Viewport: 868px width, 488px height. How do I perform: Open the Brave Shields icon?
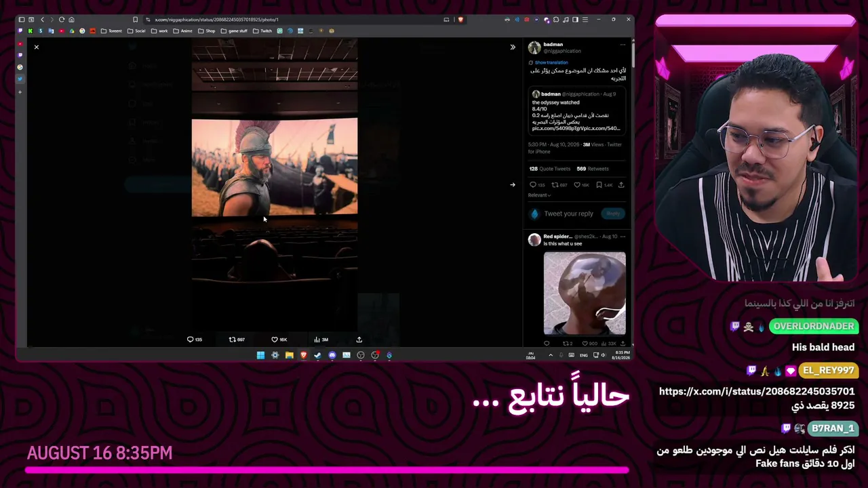pyautogui.click(x=461, y=20)
